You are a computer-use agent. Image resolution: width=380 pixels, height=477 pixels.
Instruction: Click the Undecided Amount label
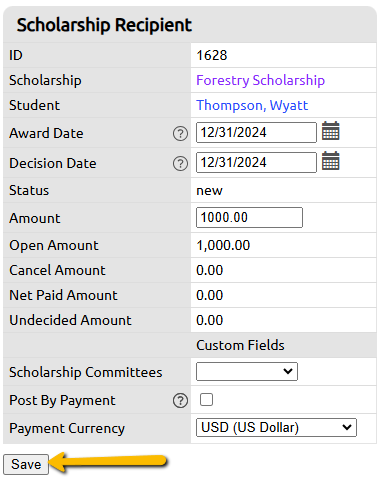pyautogui.click(x=70, y=320)
